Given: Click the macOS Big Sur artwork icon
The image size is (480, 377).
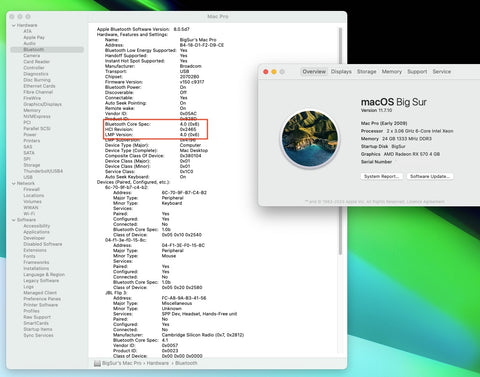Looking at the screenshot, I should [x=310, y=139].
